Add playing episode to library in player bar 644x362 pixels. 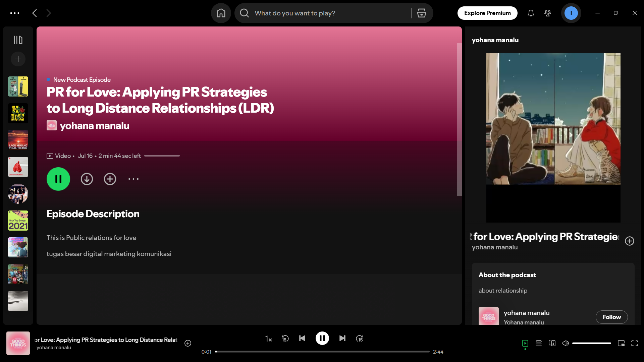[x=188, y=343]
